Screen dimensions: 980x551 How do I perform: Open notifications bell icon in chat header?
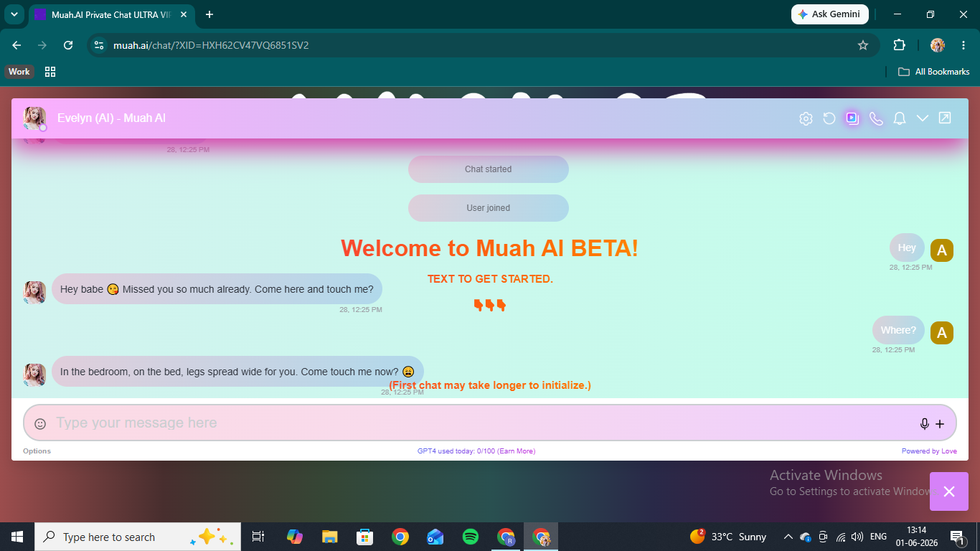click(899, 118)
